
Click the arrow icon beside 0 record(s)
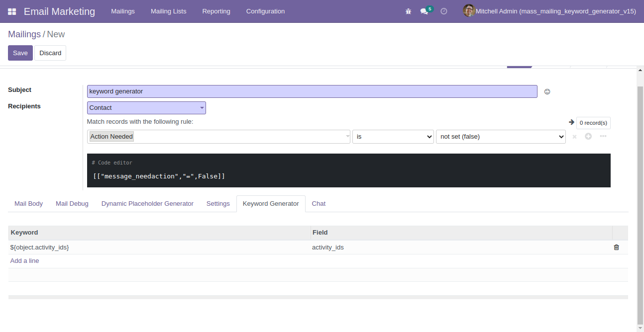click(x=571, y=122)
